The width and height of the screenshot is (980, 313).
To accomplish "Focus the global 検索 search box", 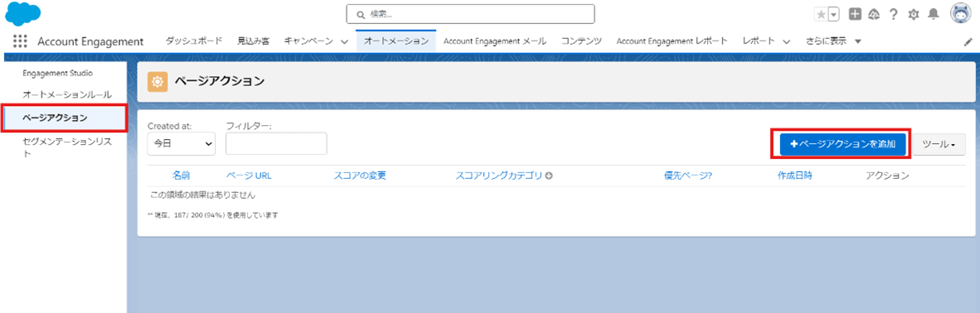I will (470, 14).
